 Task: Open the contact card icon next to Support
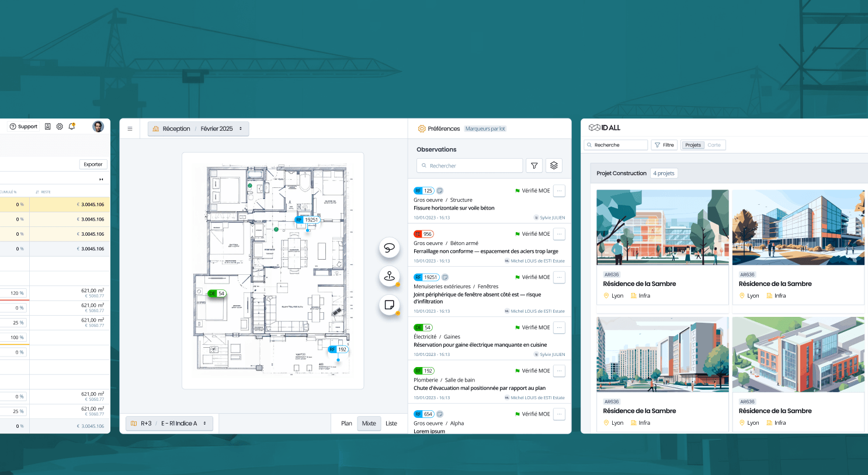pyautogui.click(x=47, y=126)
